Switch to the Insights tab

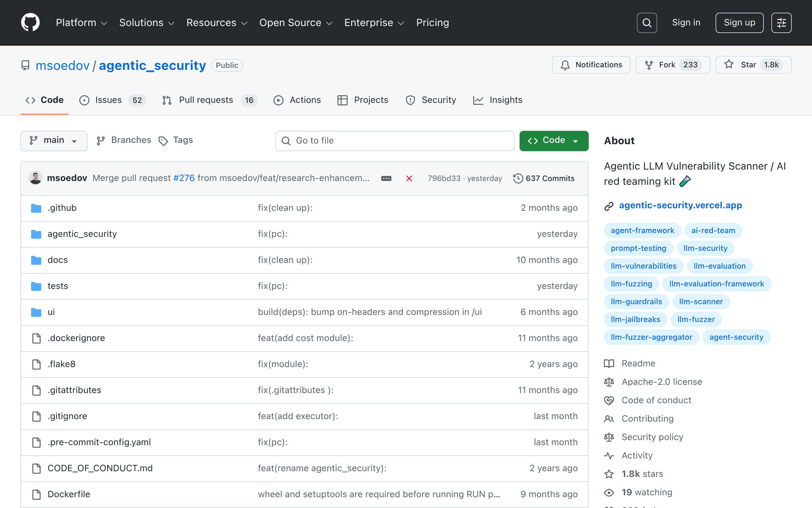498,100
